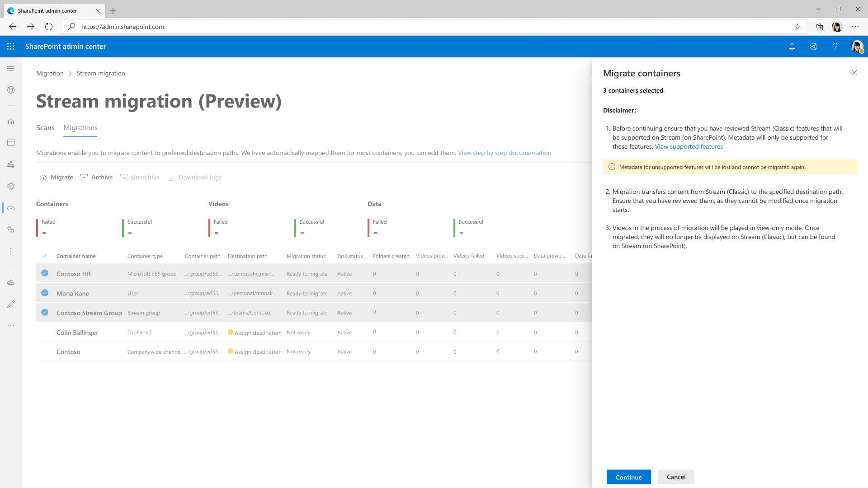Click the Archive action icon

coord(84,177)
